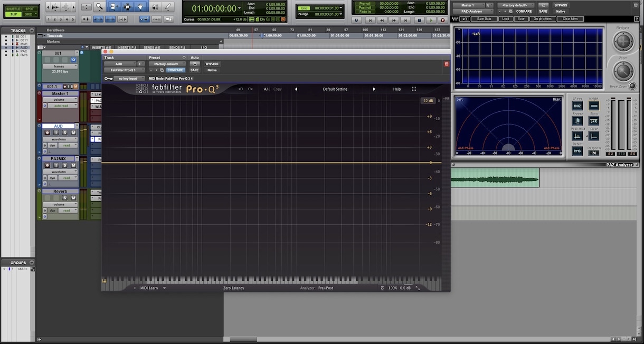The width and height of the screenshot is (644, 344).
Task: Open FabFilter factory default preset dropdown
Action: point(167,64)
